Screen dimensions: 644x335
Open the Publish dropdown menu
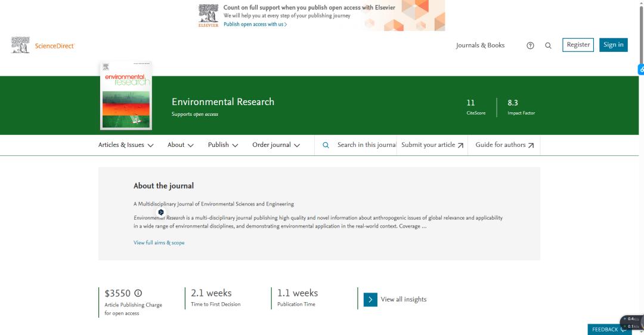[x=222, y=145]
